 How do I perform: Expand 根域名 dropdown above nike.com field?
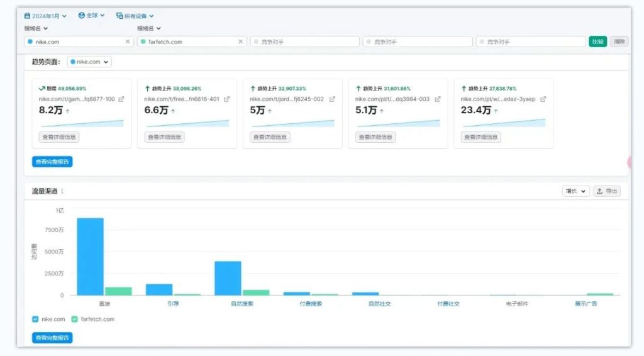tap(36, 28)
